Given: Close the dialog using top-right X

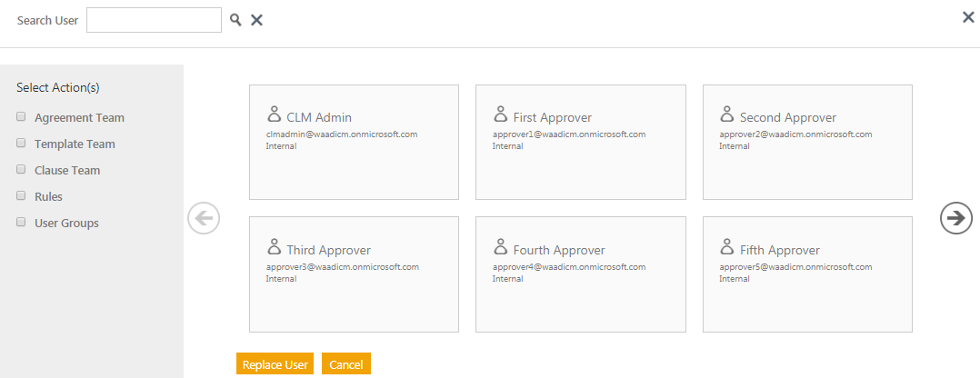Looking at the screenshot, I should click(968, 17).
